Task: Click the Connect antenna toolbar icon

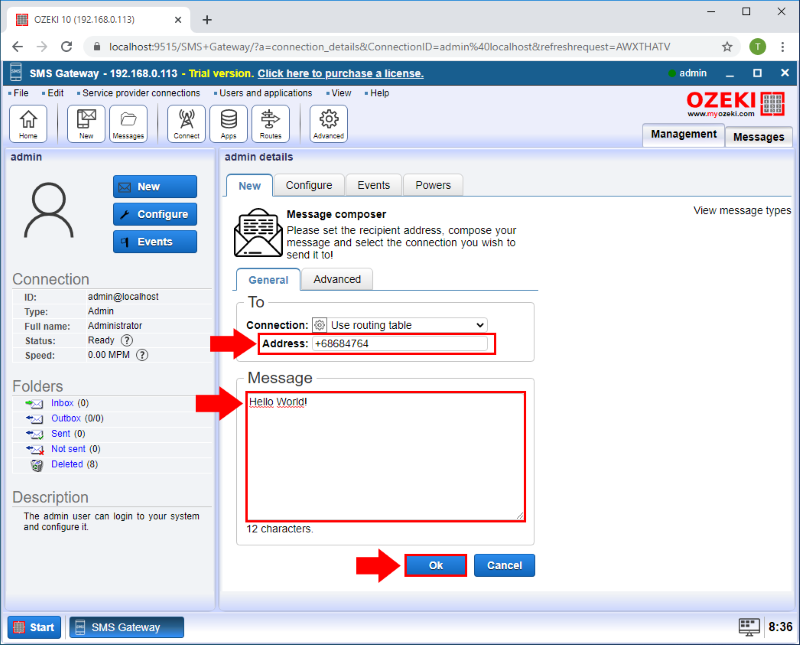Action: tap(186, 123)
